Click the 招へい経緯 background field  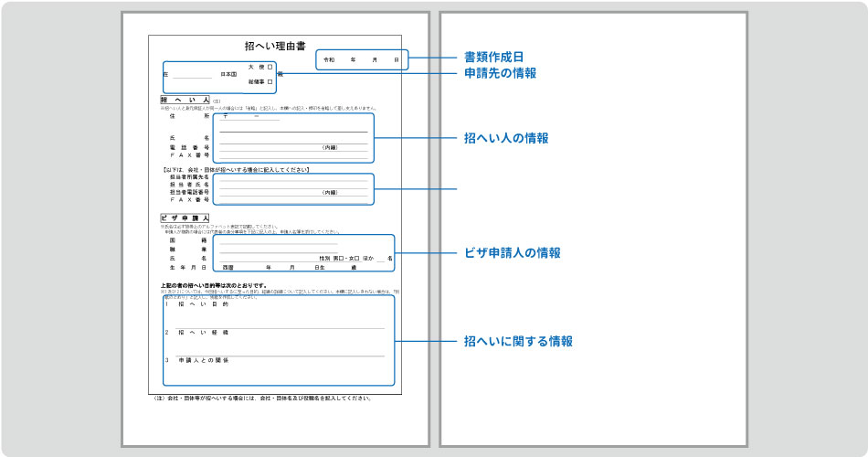click(x=274, y=345)
